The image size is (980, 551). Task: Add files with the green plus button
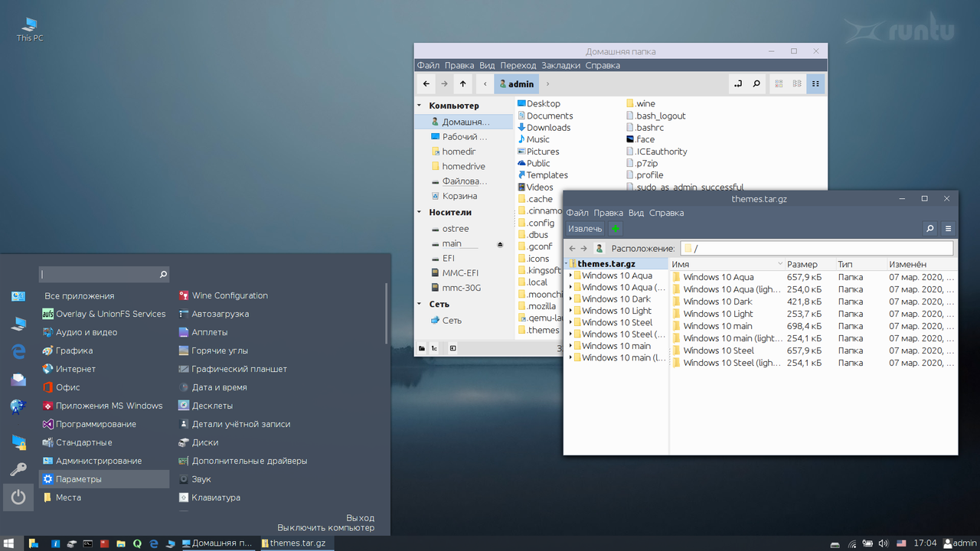pyautogui.click(x=615, y=228)
